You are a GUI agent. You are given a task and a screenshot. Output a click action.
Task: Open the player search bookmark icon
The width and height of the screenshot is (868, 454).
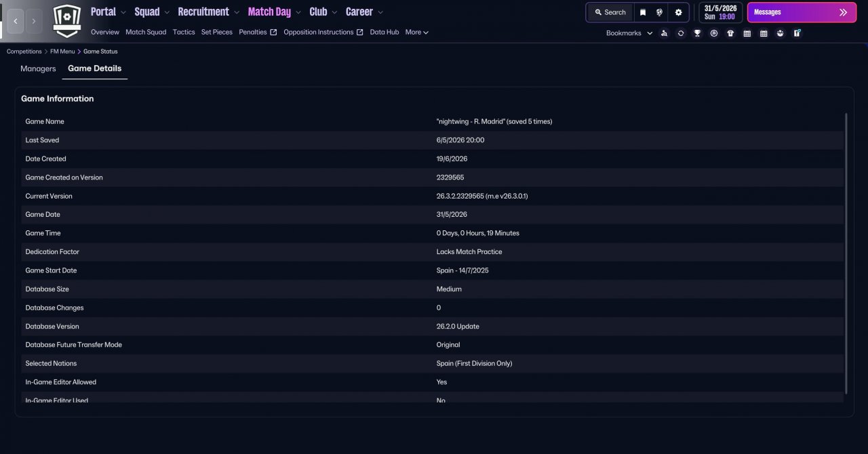(x=664, y=33)
